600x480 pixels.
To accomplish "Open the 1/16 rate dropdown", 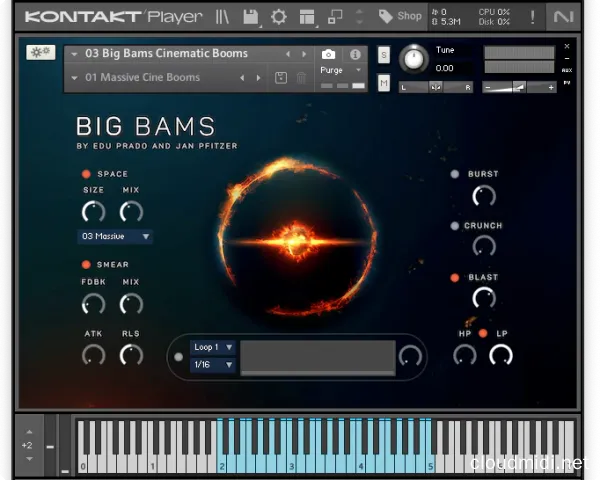I will 213,365.
